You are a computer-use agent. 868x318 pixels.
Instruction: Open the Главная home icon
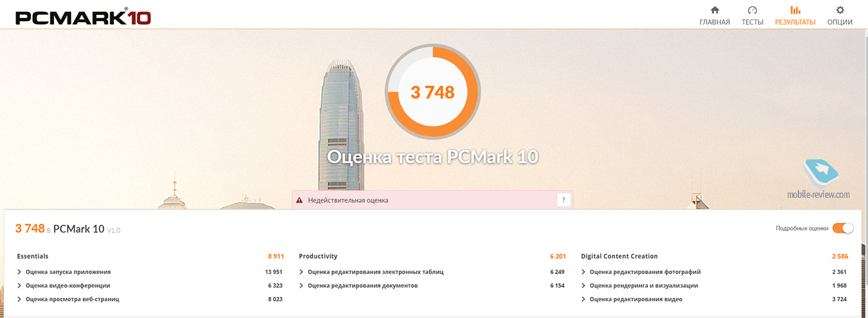tap(714, 10)
